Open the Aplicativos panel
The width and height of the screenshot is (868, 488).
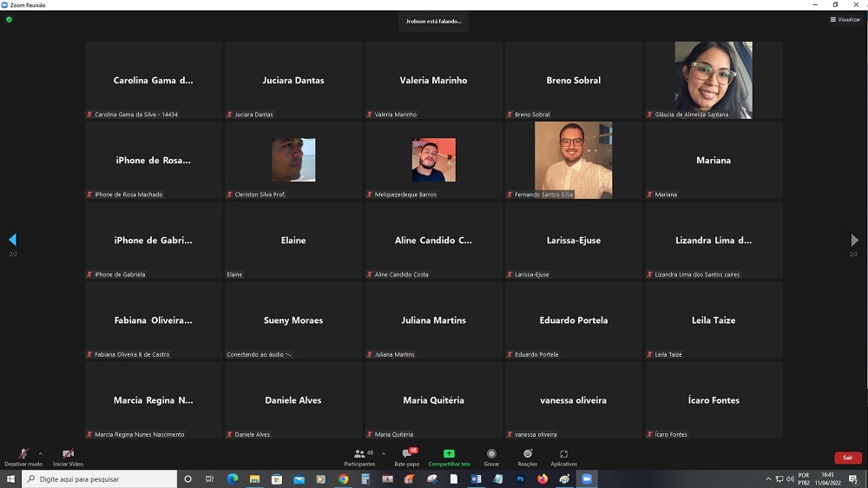click(x=563, y=455)
